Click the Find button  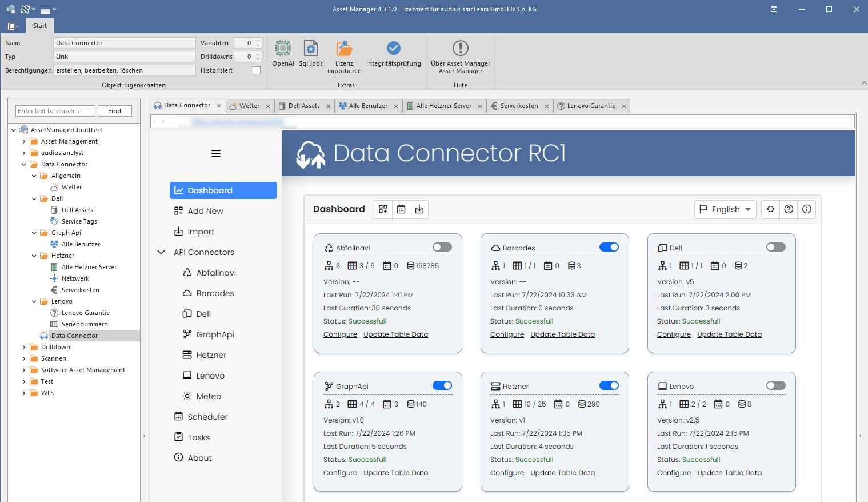point(115,111)
